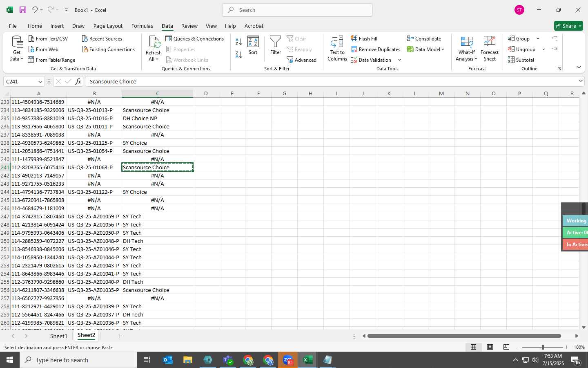Adjust the zoom slider handle
The height and width of the screenshot is (368, 588).
pos(543,347)
